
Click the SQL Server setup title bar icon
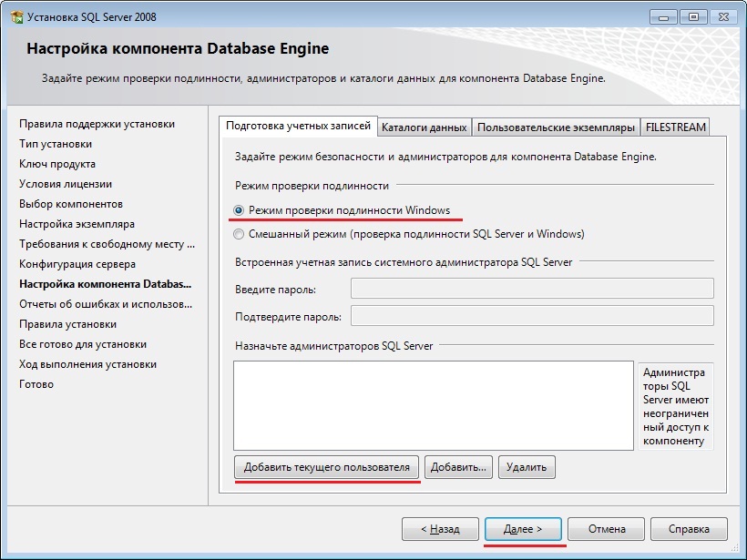(x=16, y=17)
